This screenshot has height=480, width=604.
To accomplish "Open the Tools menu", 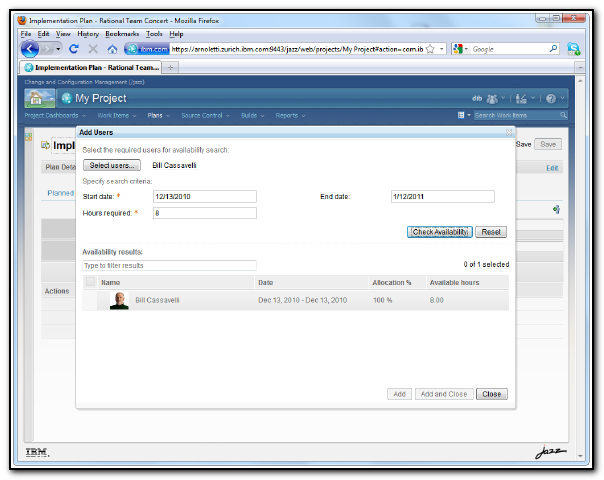I will (154, 34).
